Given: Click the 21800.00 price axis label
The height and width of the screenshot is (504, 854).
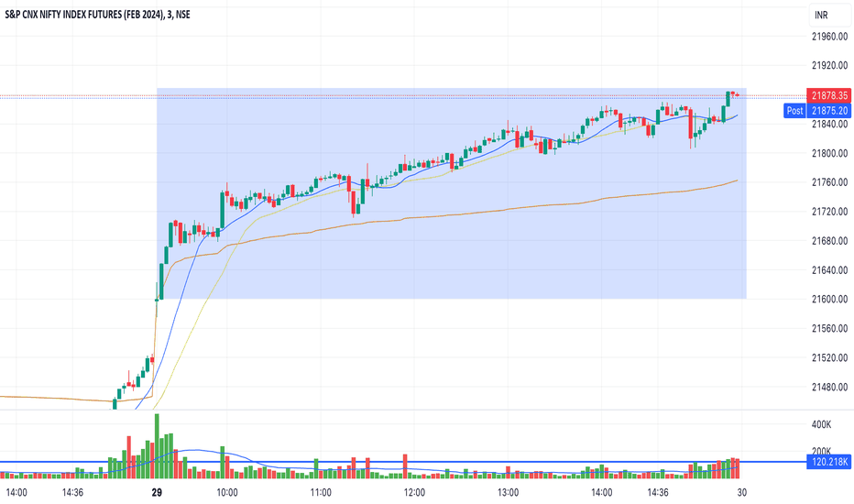Looking at the screenshot, I should coord(829,154).
